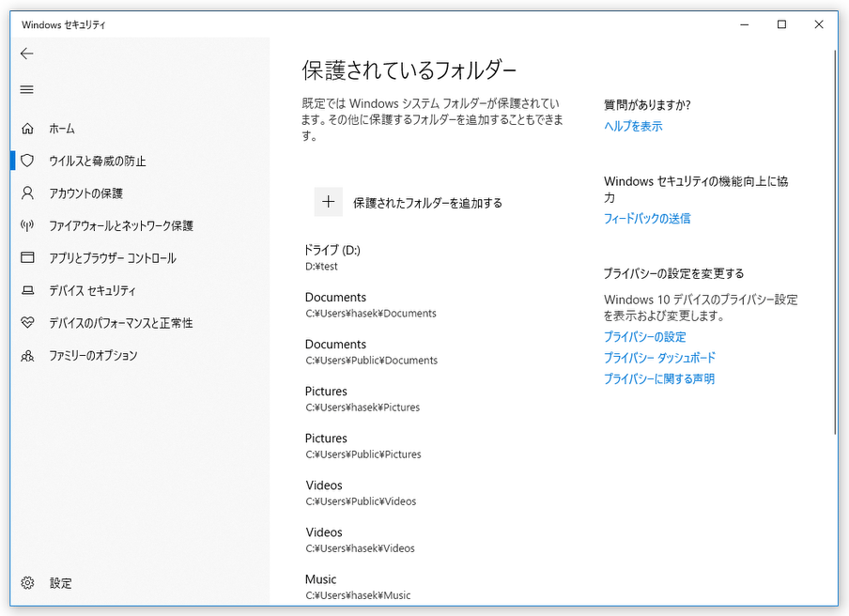Screen dimensions: 849x616
Task: Open ファイアウォールとネットワーク保護
Action: point(121,225)
